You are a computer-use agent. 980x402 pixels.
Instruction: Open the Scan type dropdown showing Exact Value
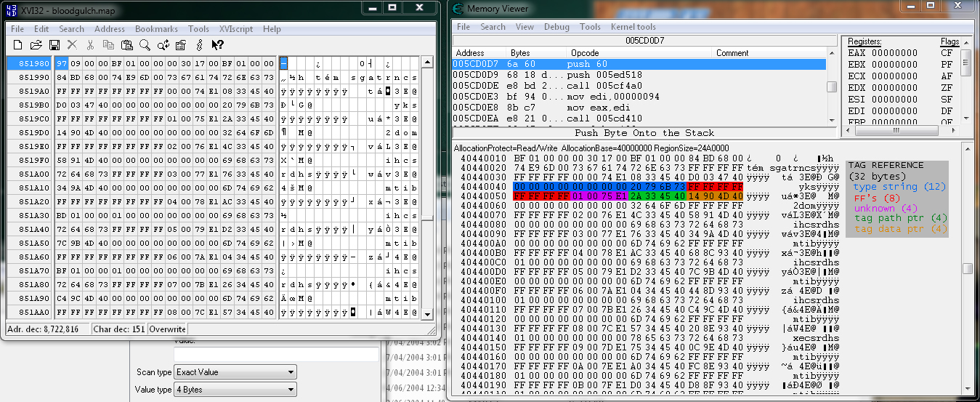(235, 372)
